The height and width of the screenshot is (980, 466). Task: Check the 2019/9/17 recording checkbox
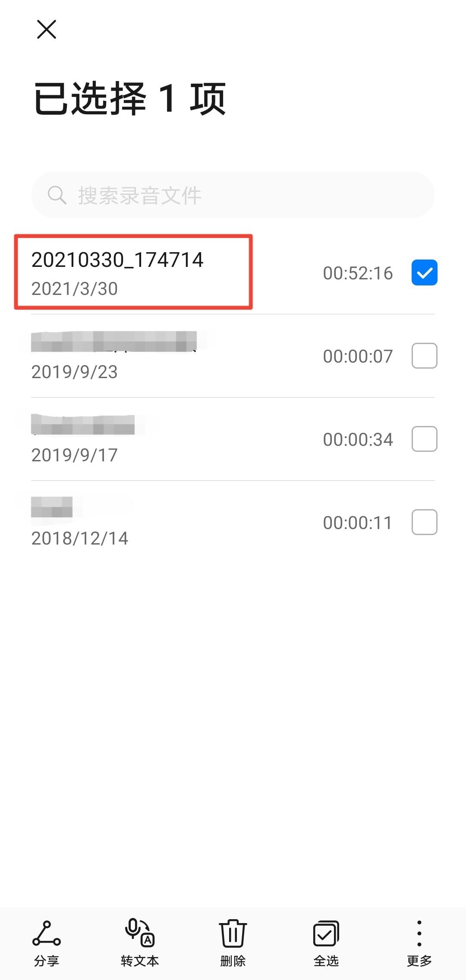pos(425,439)
